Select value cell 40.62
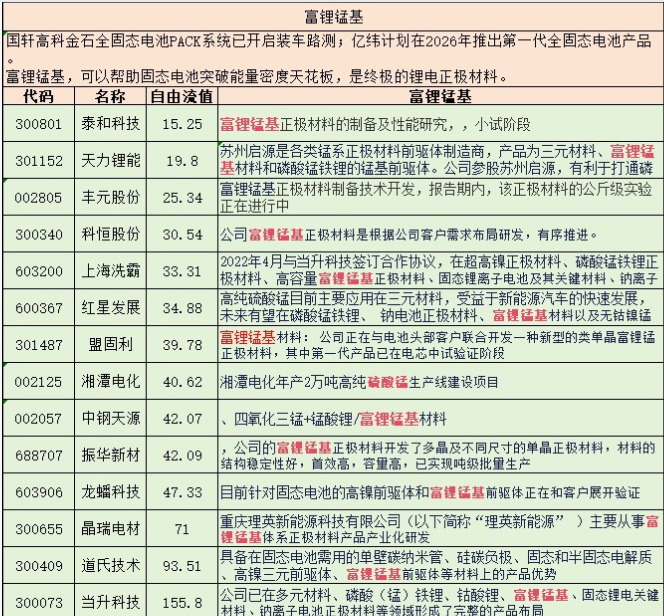664x616 pixels. [x=182, y=381]
